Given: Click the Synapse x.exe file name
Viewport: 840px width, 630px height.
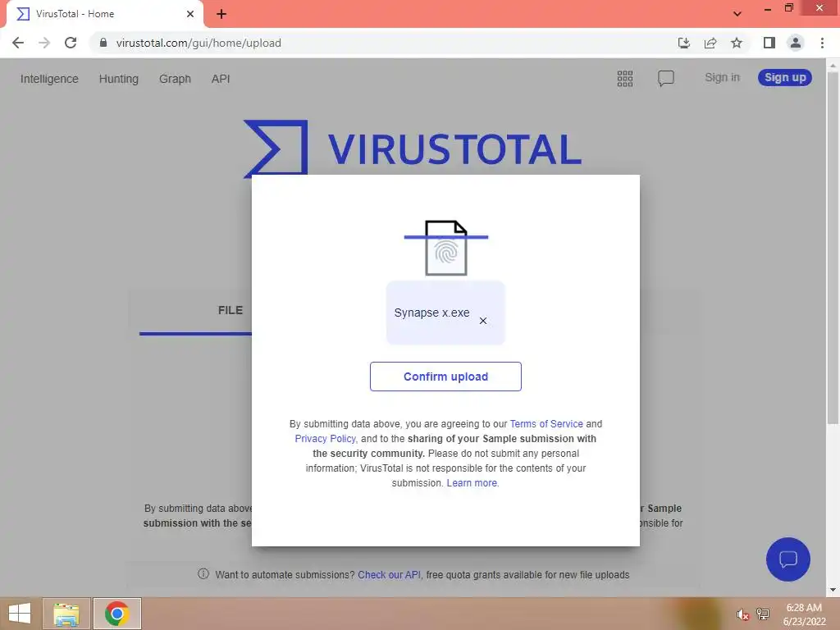Looking at the screenshot, I should (431, 313).
